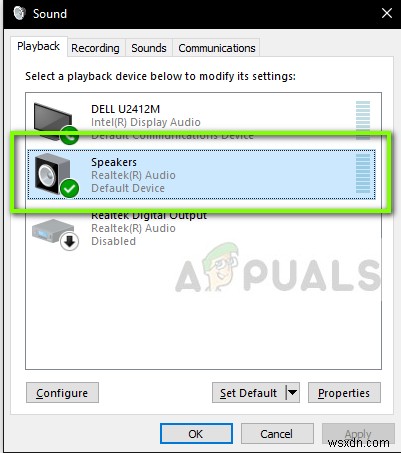Click the Sound speaker icon in title bar
This screenshot has width=401, height=453.
[19, 13]
